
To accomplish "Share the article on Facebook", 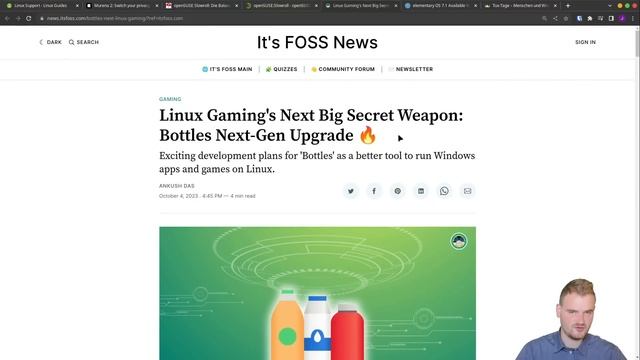I will coord(374,191).
